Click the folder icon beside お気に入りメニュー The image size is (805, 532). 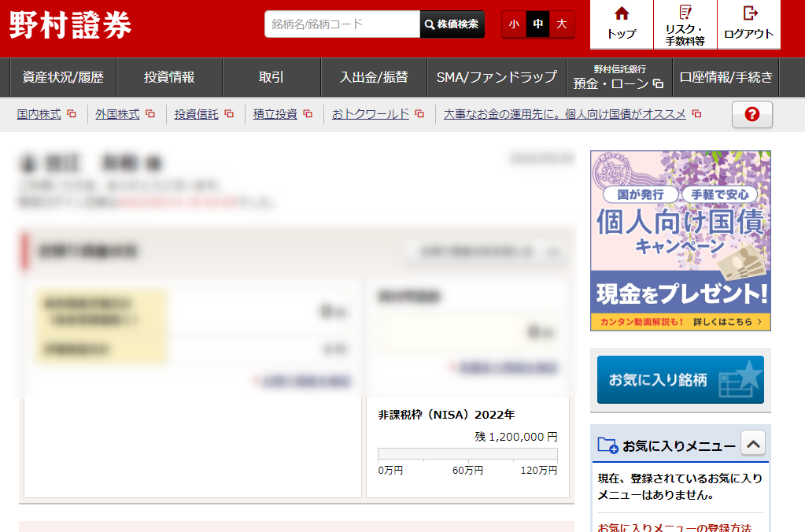click(x=607, y=445)
